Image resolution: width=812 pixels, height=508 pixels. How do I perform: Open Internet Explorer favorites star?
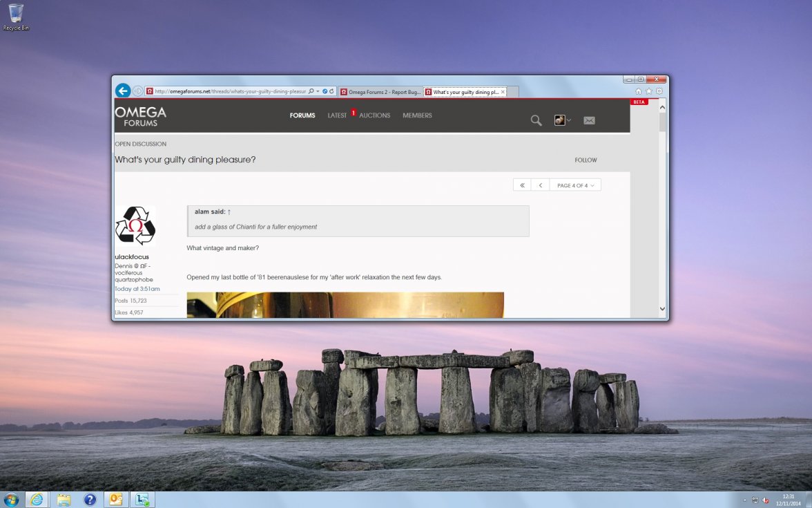click(x=648, y=91)
